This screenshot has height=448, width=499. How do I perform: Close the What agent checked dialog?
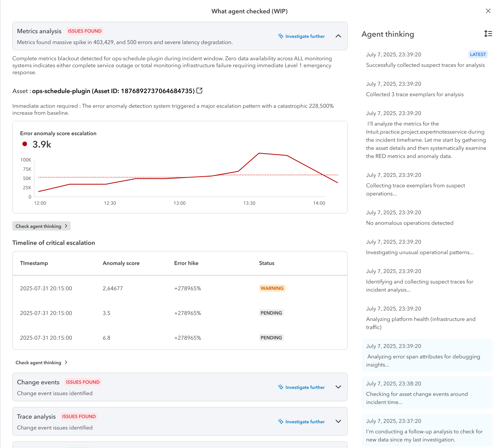[488, 11]
